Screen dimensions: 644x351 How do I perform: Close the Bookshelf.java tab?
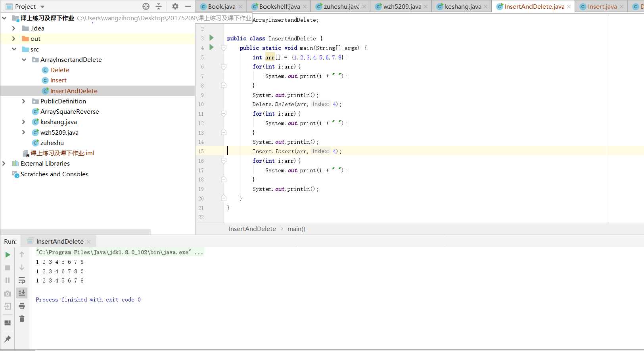[305, 7]
